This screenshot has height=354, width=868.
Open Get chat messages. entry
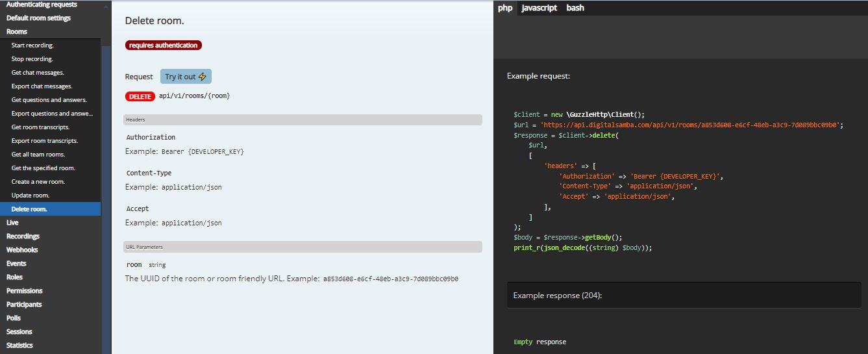click(x=38, y=73)
